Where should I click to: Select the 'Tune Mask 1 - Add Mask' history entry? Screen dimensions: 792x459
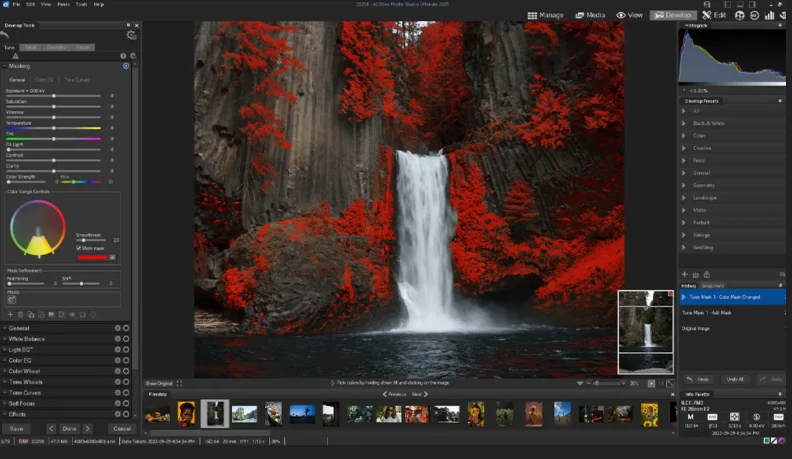pyautogui.click(x=732, y=313)
